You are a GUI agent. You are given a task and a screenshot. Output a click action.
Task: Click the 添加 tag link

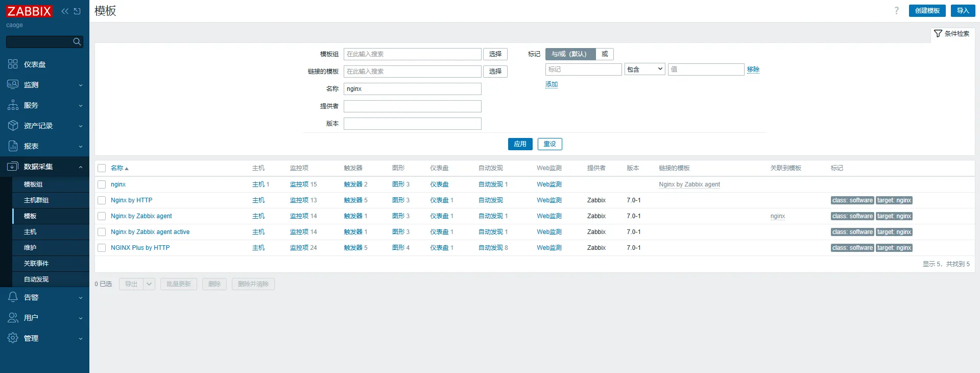(x=552, y=84)
